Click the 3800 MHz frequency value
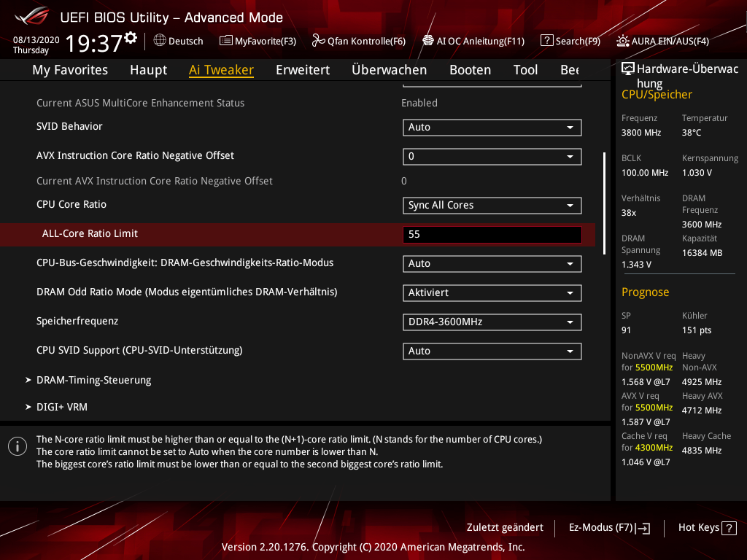The image size is (747, 560). point(641,133)
